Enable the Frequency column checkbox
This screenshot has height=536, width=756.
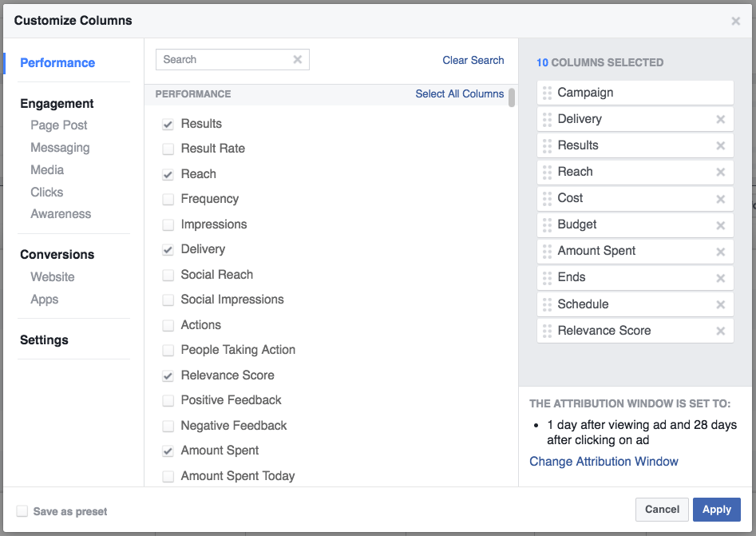coord(168,199)
